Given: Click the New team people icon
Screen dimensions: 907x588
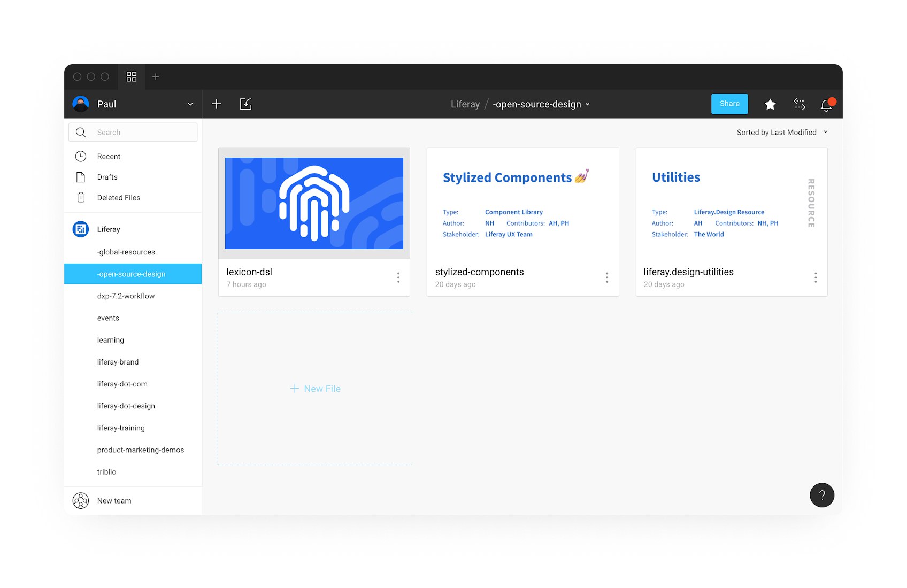Looking at the screenshot, I should pyautogui.click(x=81, y=500).
